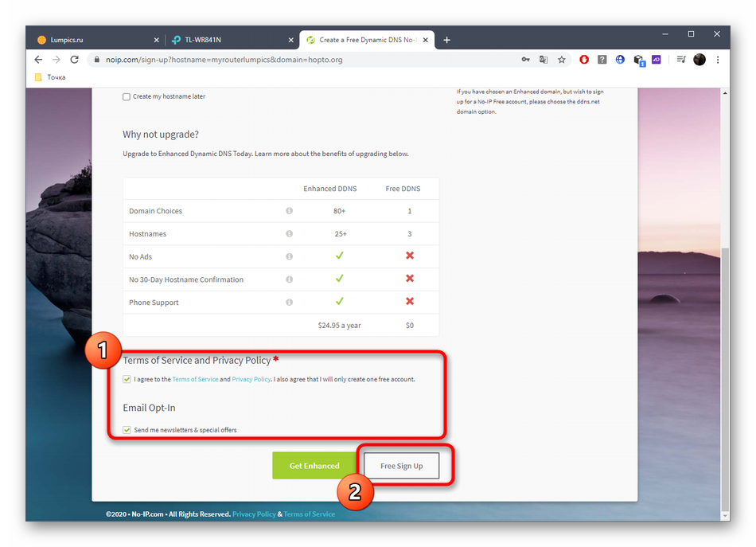Open the Chrome three-dot menu
The height and width of the screenshot is (547, 756).
coord(718,60)
